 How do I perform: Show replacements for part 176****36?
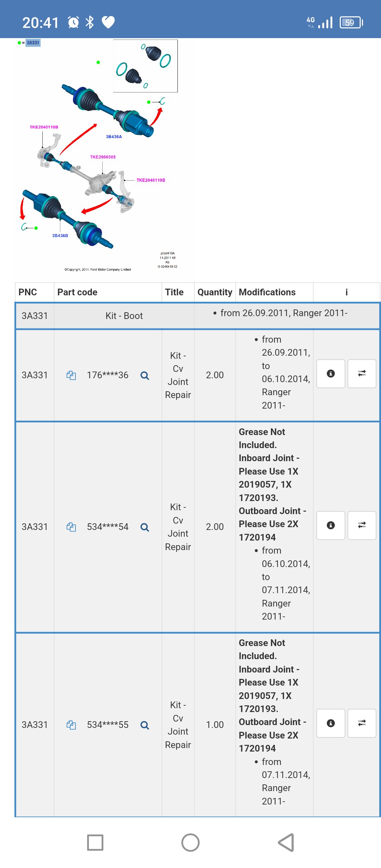(362, 374)
